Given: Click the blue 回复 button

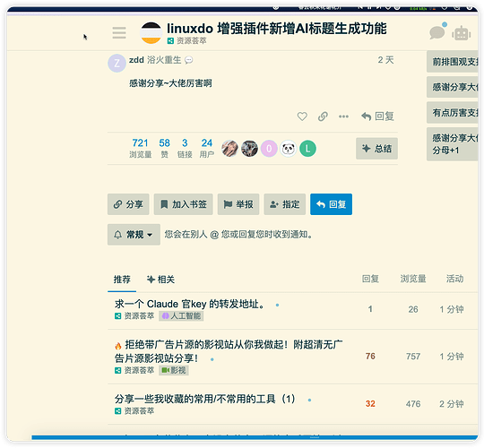Looking at the screenshot, I should pyautogui.click(x=332, y=204).
